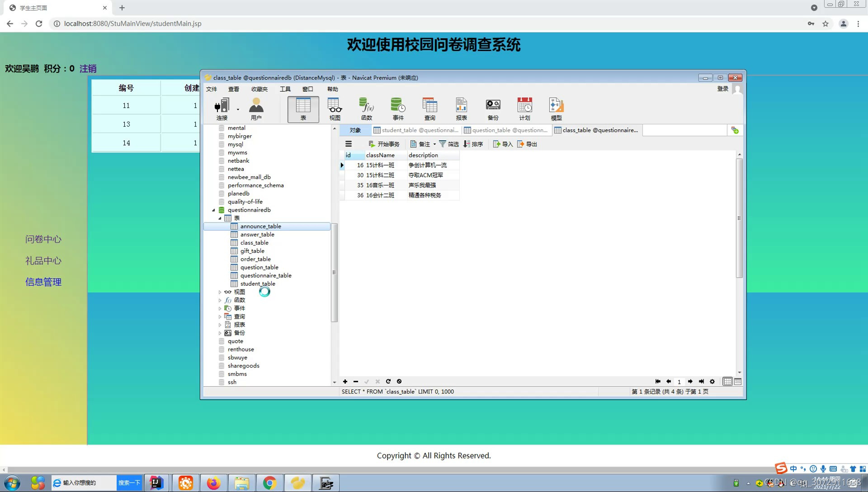Go to last record page

[701, 382]
